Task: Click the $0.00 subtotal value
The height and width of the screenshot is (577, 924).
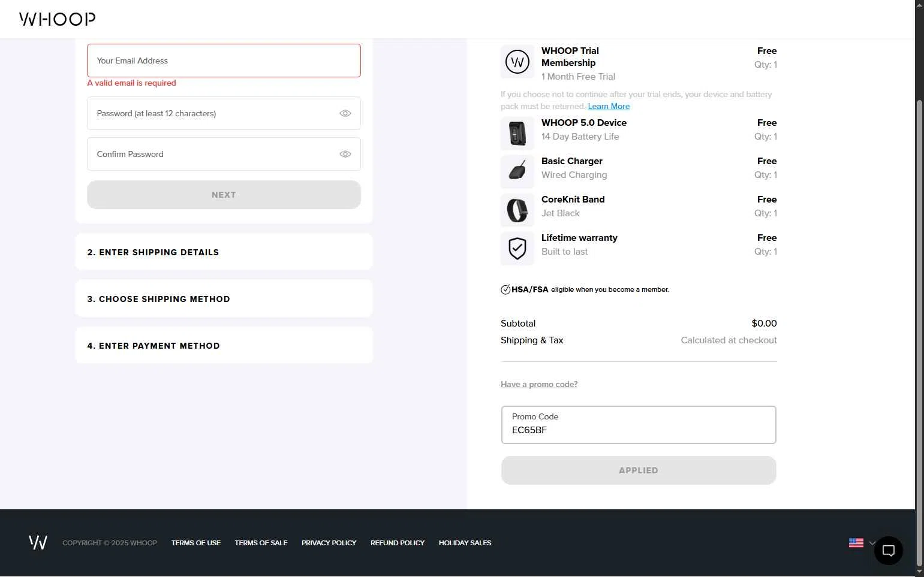Action: pyautogui.click(x=764, y=324)
